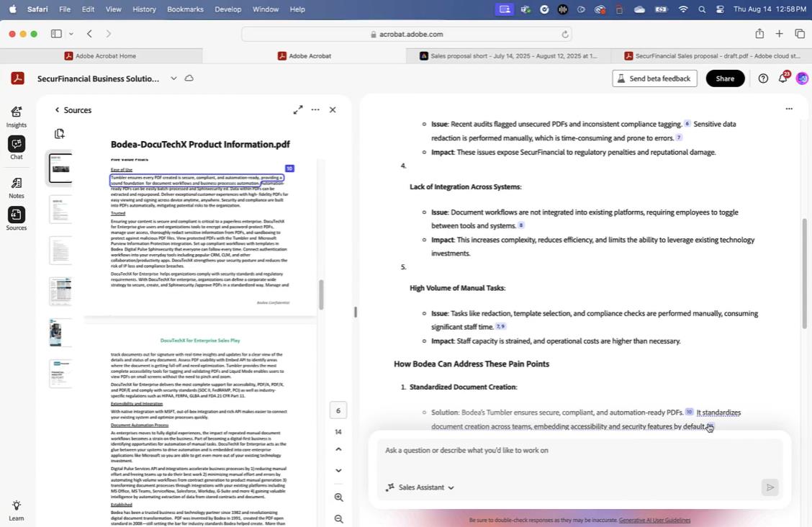The width and height of the screenshot is (812, 527).
Task: Open the Insights panel
Action: (16, 116)
